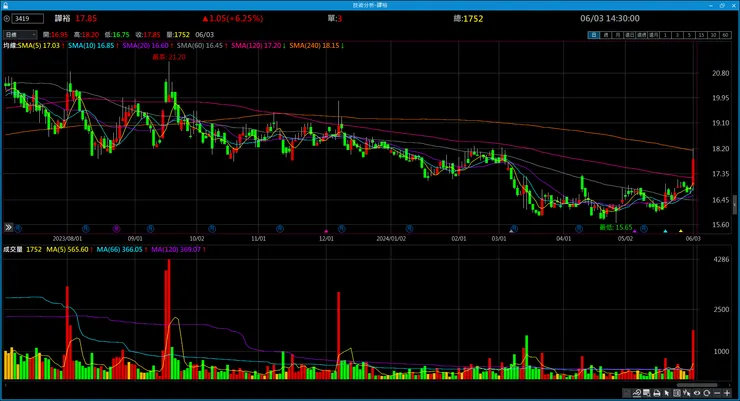740x401 pixels.
Task: Switch to the 週 weekly timeframe tab
Action: coord(605,35)
